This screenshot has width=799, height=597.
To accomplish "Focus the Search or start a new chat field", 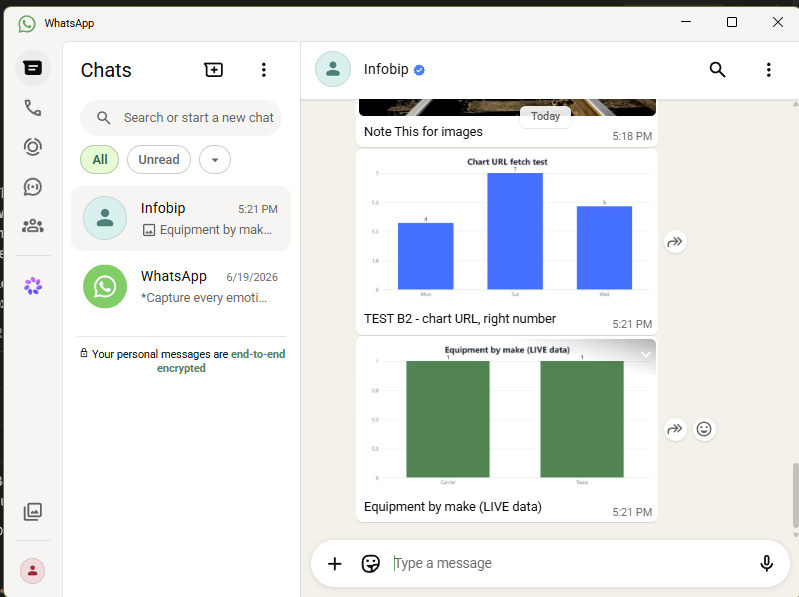I will tap(181, 118).
